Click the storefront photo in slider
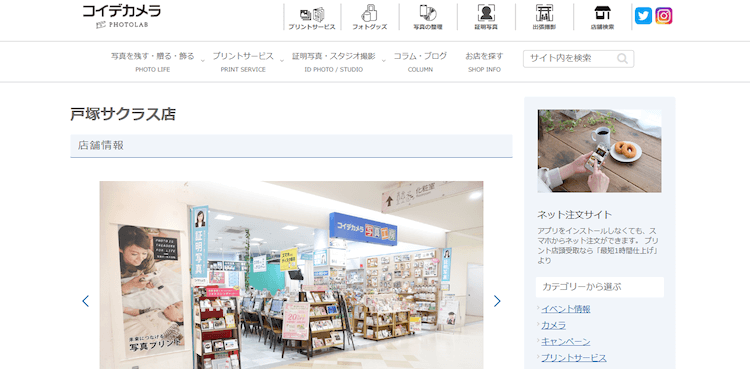750x369 pixels. 291,275
